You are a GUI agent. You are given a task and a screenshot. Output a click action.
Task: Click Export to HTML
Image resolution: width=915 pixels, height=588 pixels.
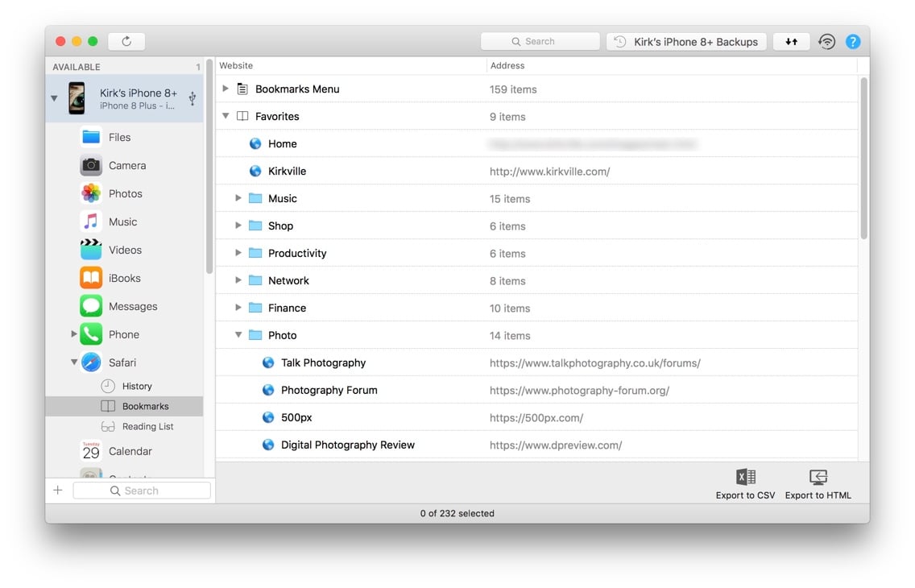pyautogui.click(x=818, y=484)
